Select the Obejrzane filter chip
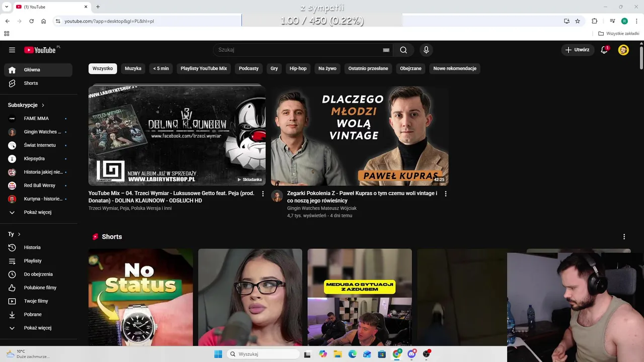This screenshot has height=362, width=644. click(x=411, y=68)
